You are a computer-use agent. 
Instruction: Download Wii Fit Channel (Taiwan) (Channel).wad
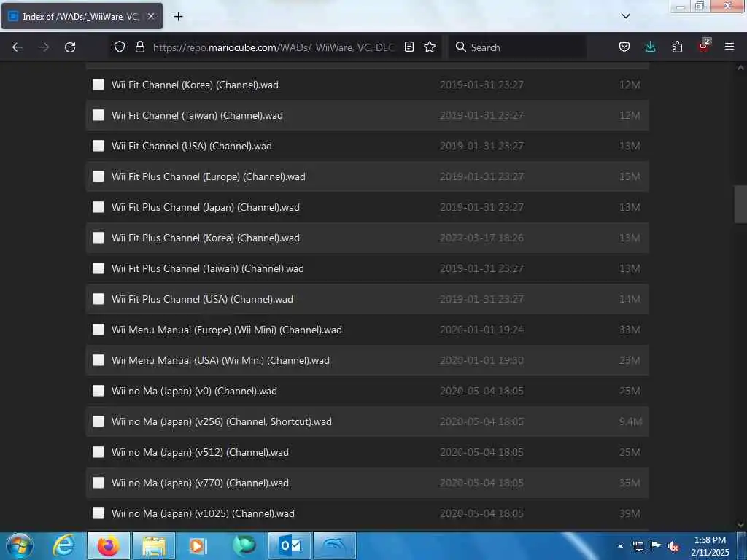pos(197,115)
